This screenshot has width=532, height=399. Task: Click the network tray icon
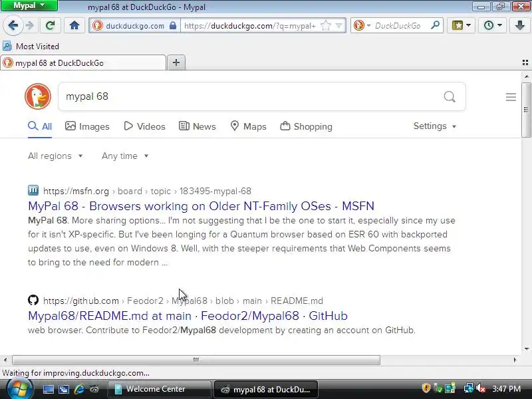point(469,388)
